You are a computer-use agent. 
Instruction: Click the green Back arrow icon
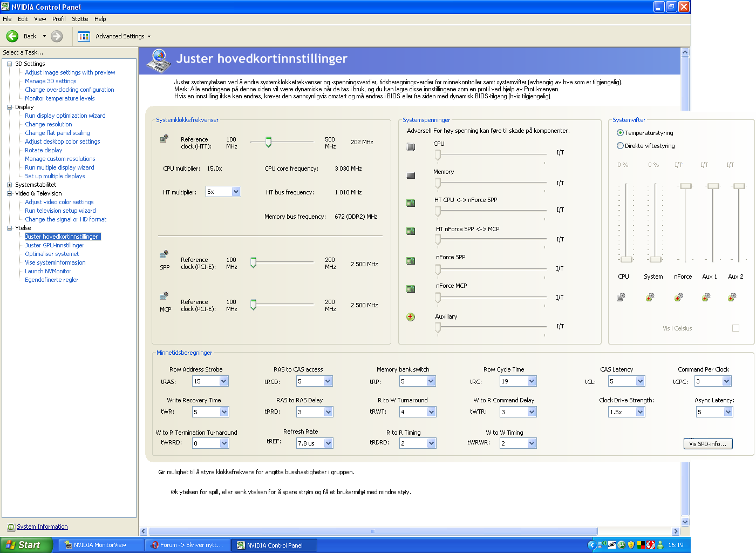coord(12,36)
